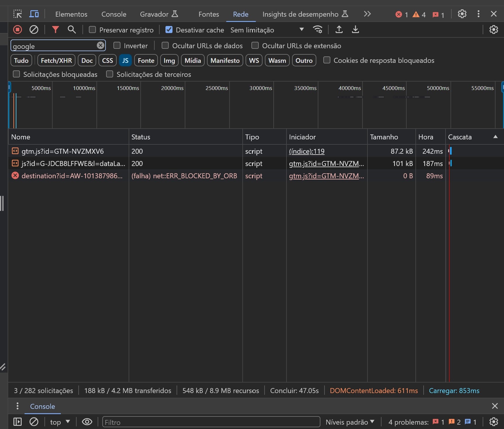Clear the network log
504x429 pixels.
34,30
